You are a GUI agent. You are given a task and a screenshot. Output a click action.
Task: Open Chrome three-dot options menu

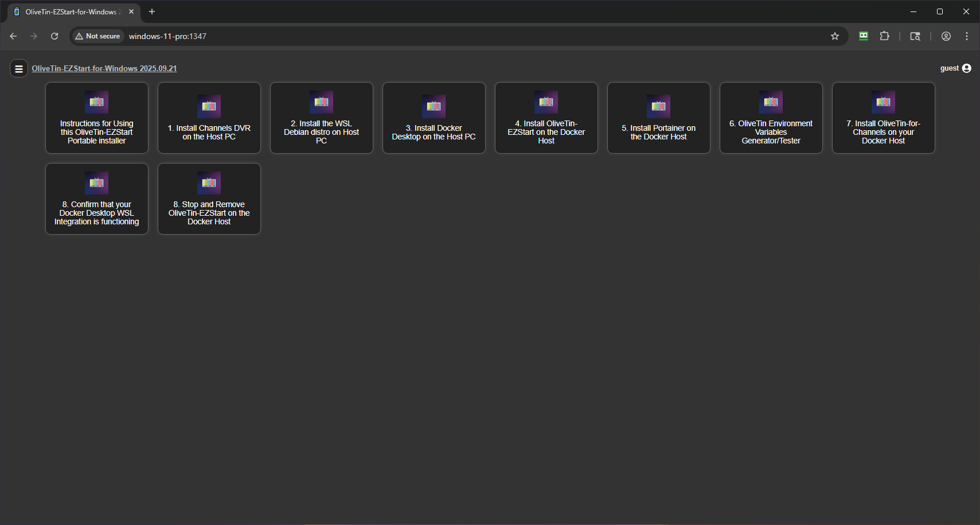point(966,36)
